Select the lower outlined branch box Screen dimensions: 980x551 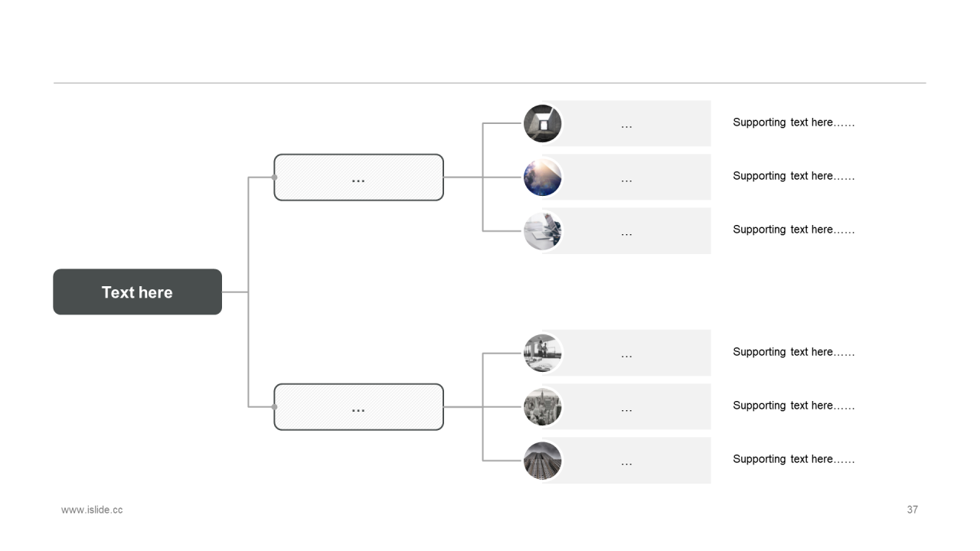(359, 407)
